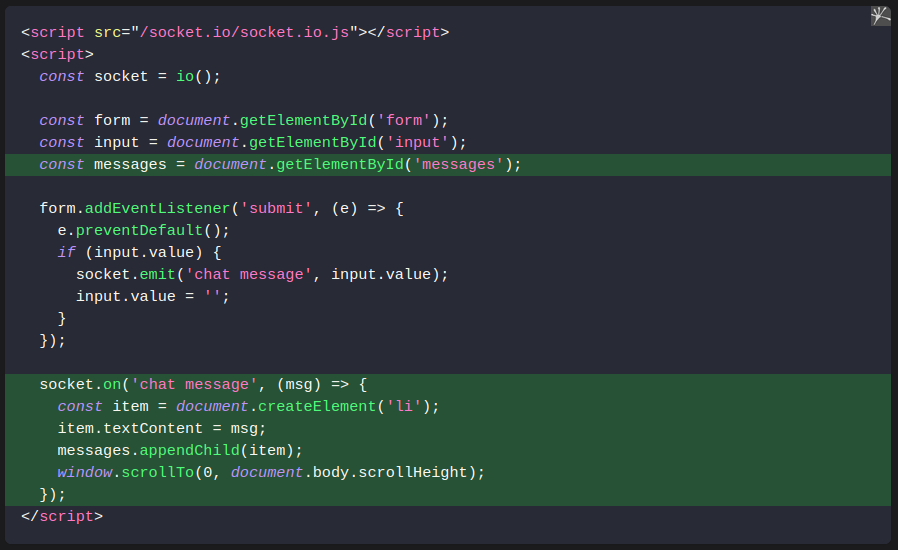Click the socket.on method name
The image size is (898, 550).
pos(112,384)
